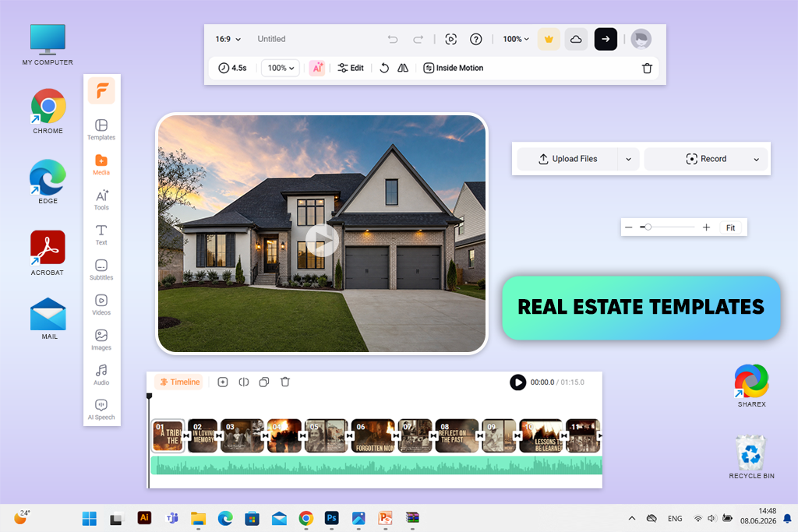Click the cloud save icon
798x532 pixels.
(x=576, y=39)
